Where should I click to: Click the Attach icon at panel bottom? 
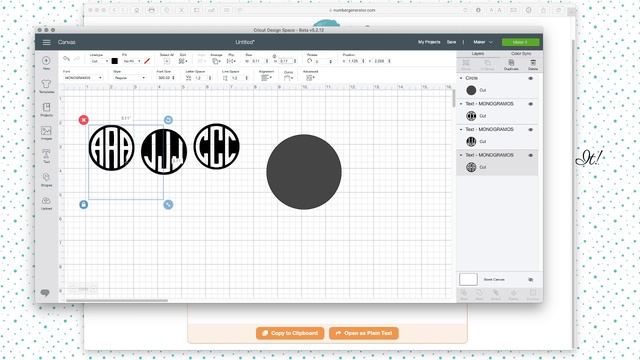pos(496,293)
